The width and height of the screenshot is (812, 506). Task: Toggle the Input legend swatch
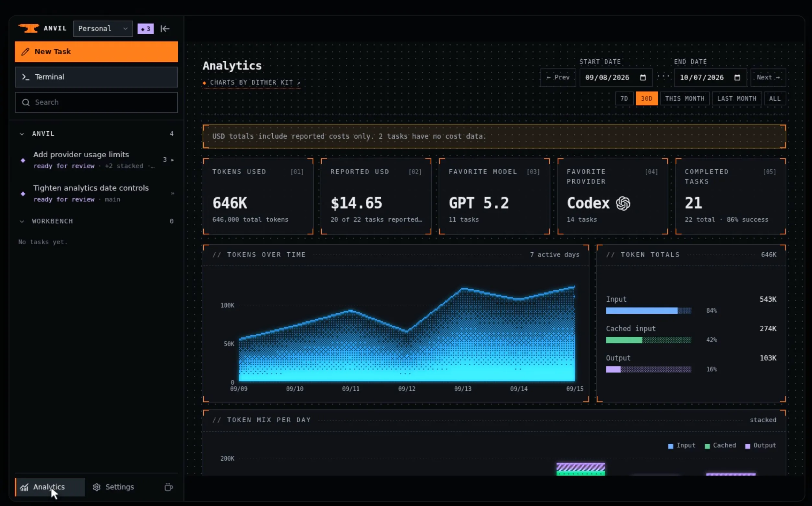(x=671, y=446)
